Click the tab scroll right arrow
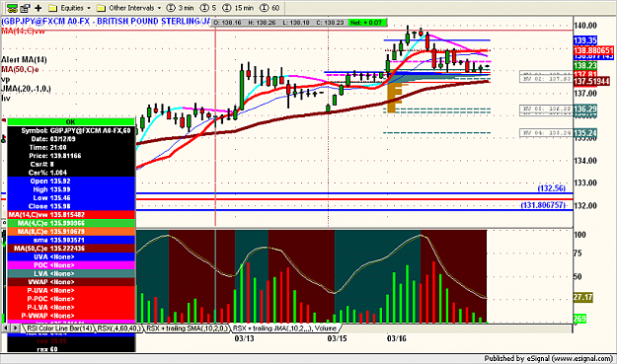The image size is (617, 364). pos(15,328)
